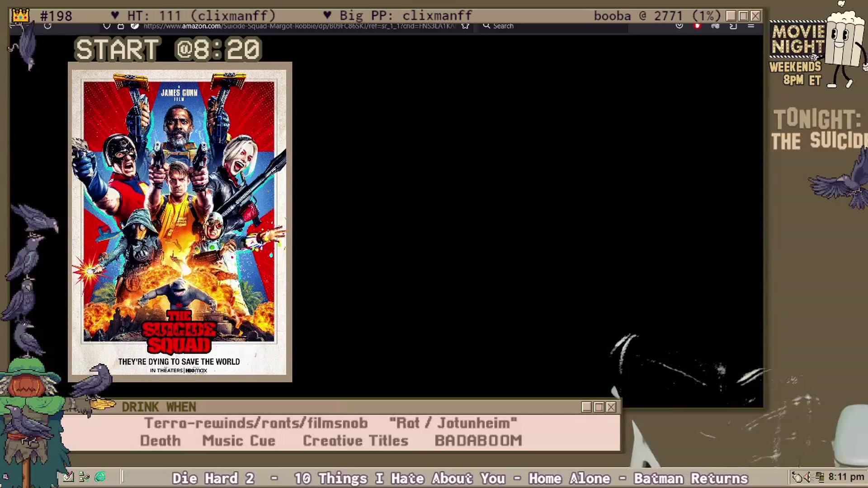Click 'Terra-rewinds/rants/filmsnob' rule
Viewport: 868px width, 488px height.
[256, 423]
